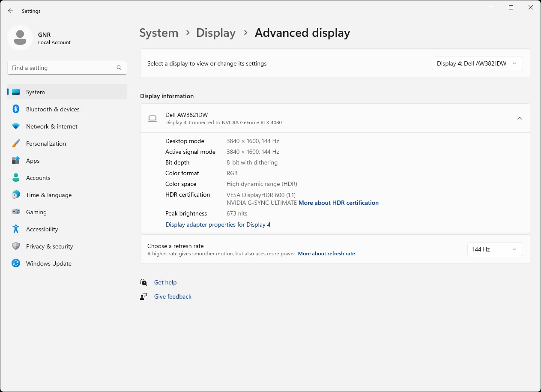Navigate to System breadcrumb
Viewport: 541px width, 392px height.
click(x=159, y=33)
